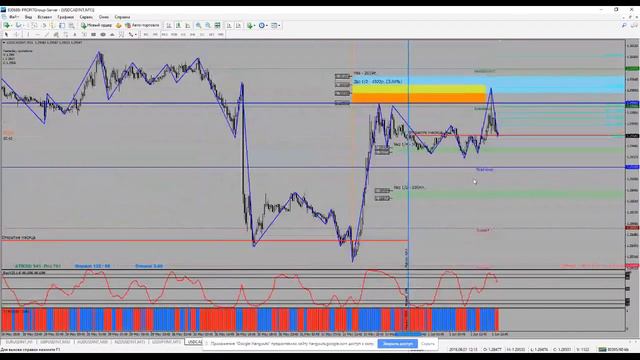
Task: Open the Periods clock icon
Action: [x=262, y=25]
